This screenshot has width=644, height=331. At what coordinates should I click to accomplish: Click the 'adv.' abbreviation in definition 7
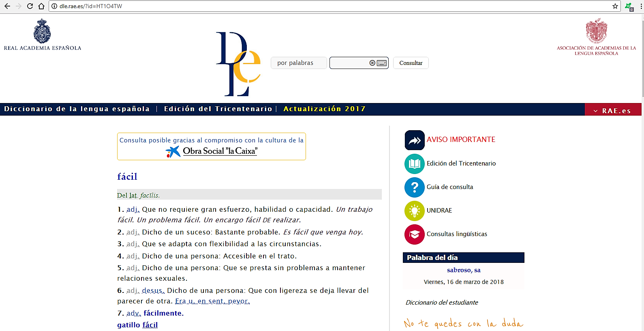click(134, 313)
